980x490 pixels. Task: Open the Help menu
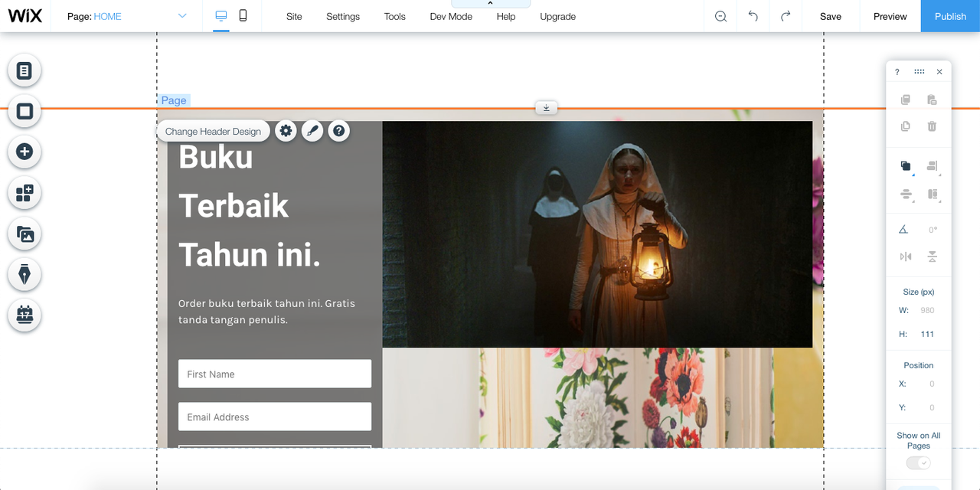[x=506, y=16]
